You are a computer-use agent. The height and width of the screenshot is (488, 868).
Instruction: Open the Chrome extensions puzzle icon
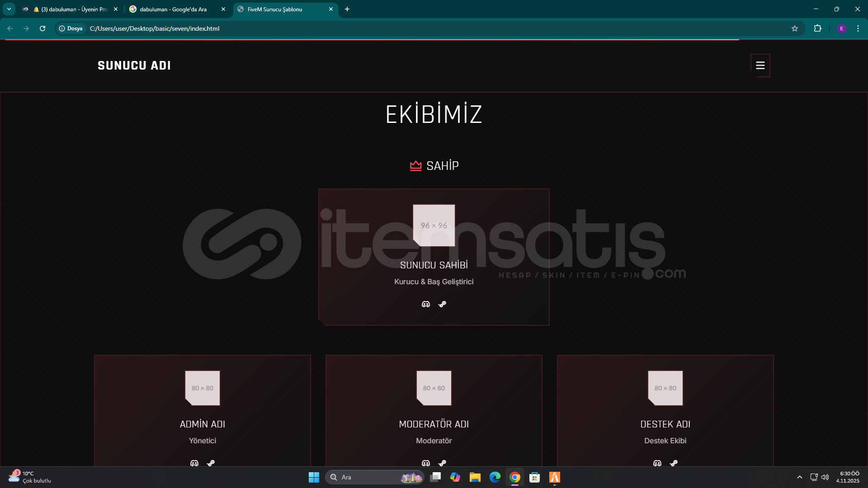coord(817,28)
